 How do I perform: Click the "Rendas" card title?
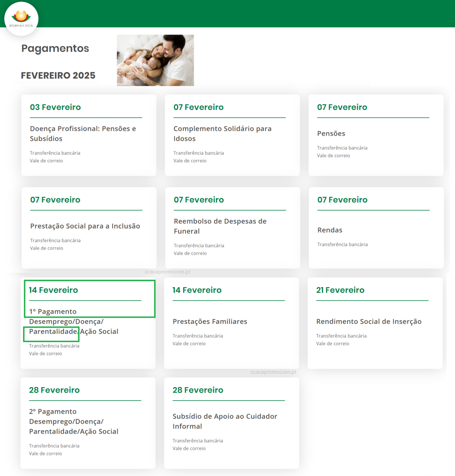click(x=330, y=230)
